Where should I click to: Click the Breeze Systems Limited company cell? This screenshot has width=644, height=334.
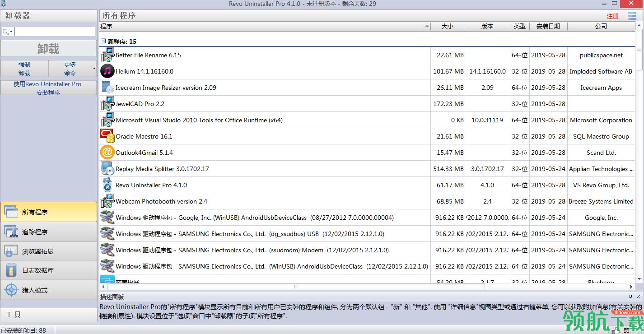pos(601,201)
